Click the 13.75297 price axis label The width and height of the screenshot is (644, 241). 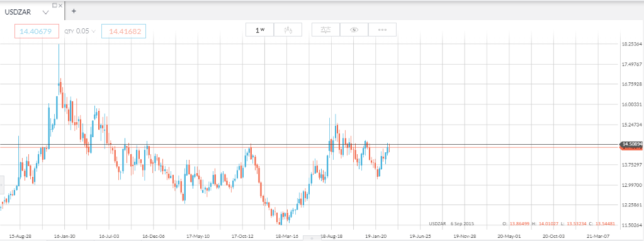point(631,165)
